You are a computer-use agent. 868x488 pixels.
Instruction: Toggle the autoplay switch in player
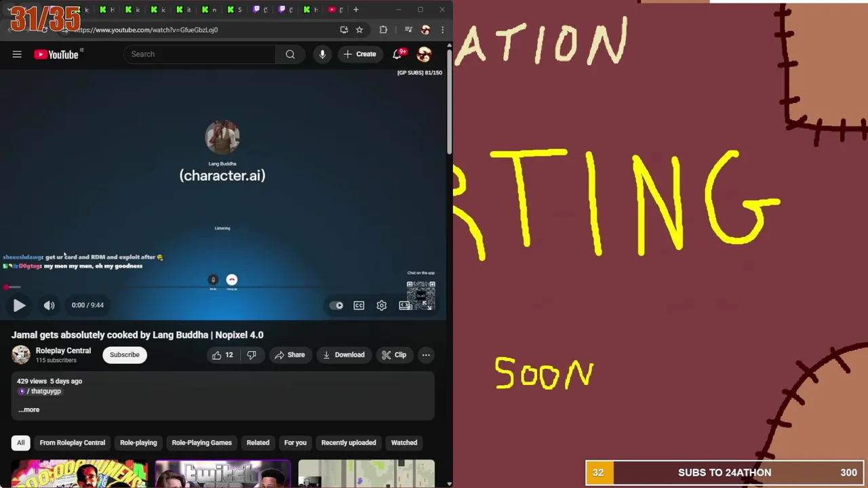(x=336, y=306)
